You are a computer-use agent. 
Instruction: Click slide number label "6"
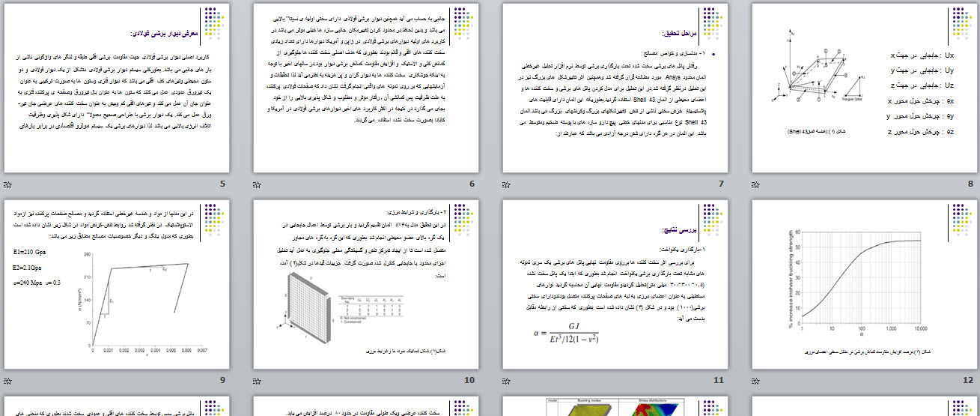click(x=472, y=184)
